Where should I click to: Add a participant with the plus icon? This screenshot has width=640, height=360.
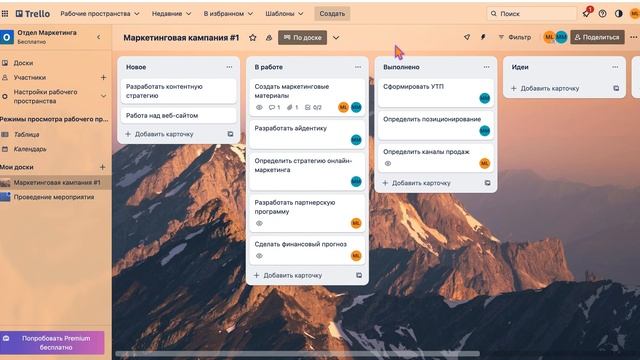103,77
